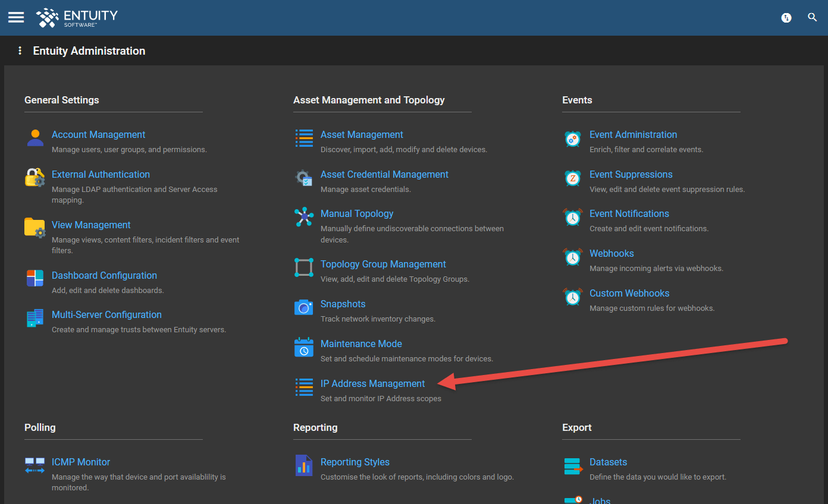
Task: Click the 'Polling' section heading
Action: click(40, 427)
